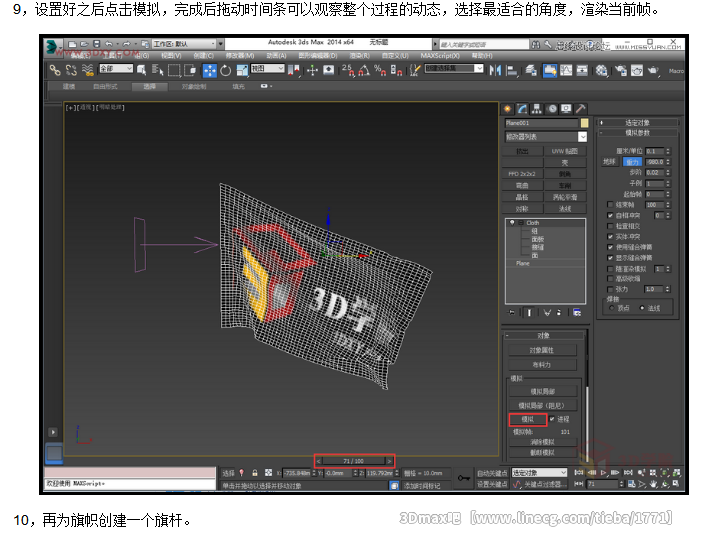Open the Modify command panel tab
This screenshot has height=537, width=712.
tap(522, 108)
